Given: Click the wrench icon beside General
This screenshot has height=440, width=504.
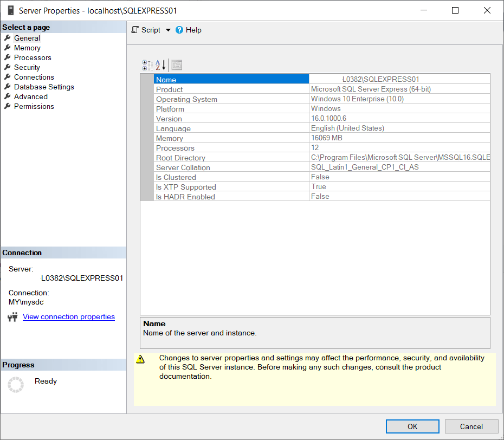Looking at the screenshot, I should [8, 38].
